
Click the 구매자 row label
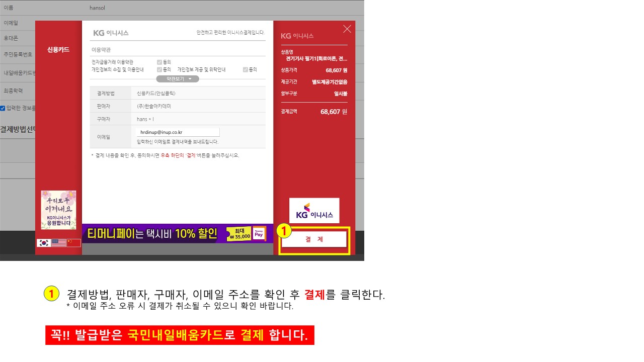coord(104,119)
